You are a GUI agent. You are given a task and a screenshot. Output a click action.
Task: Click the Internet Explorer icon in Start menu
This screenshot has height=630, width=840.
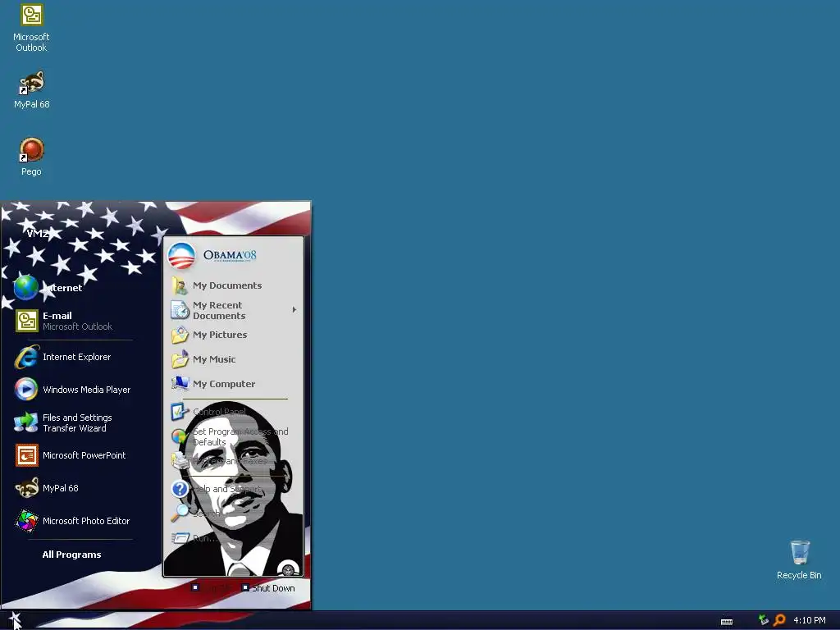coord(26,357)
